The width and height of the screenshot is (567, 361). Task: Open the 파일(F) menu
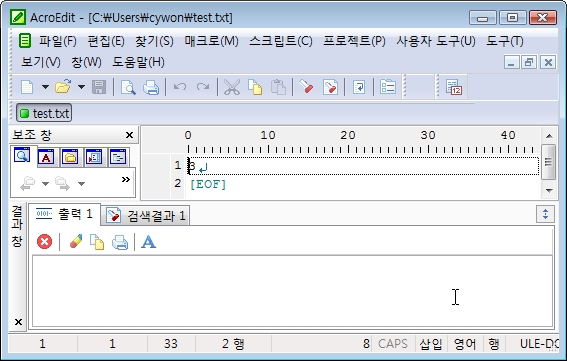pyautogui.click(x=58, y=41)
